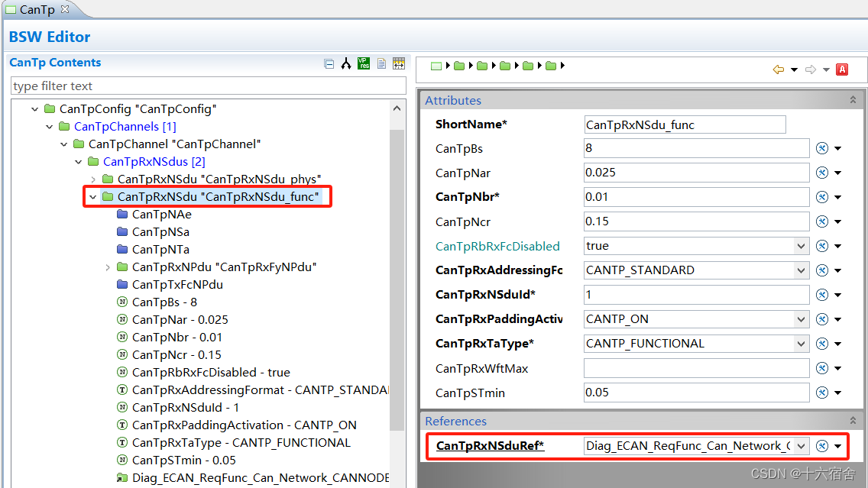Select the CanTpTxFcNPdu tree item
This screenshot has width=868, height=488.
point(177,284)
